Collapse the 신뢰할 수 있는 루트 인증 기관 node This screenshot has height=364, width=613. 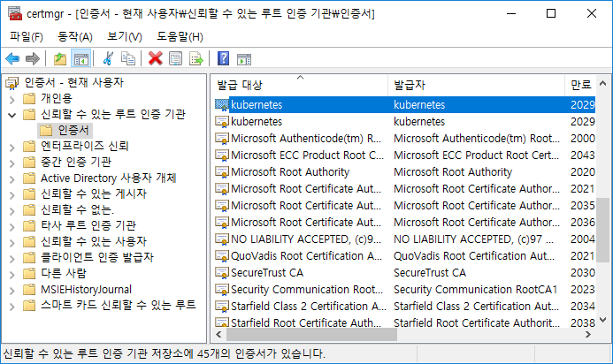pos(12,115)
